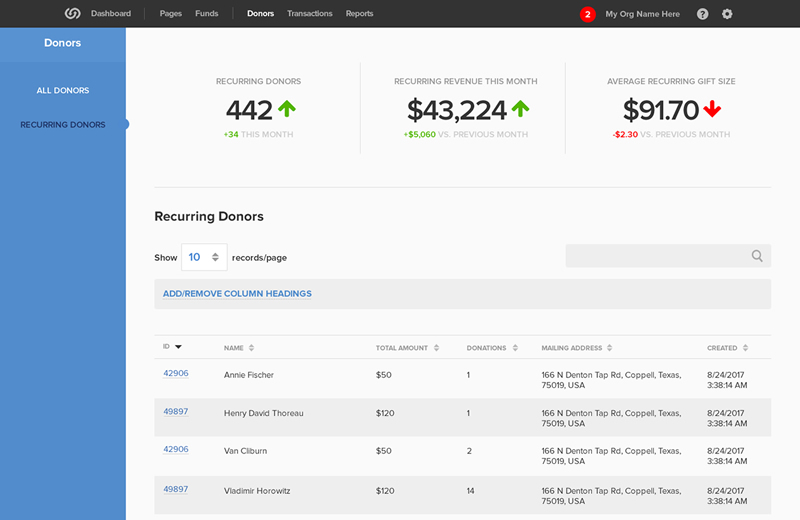Click Add/Remove Column Headings link

click(237, 294)
